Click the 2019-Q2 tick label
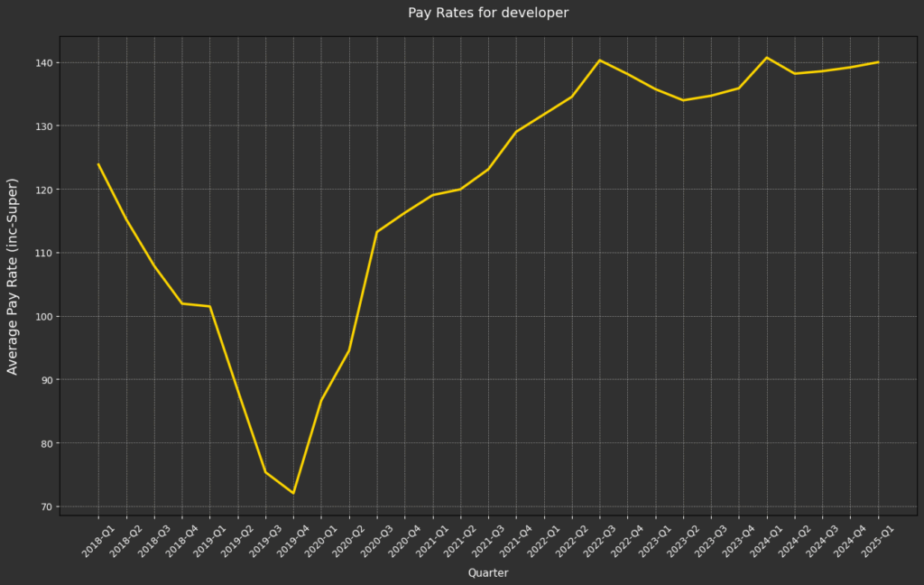Viewport: 924px width, 585px height. tap(237, 542)
